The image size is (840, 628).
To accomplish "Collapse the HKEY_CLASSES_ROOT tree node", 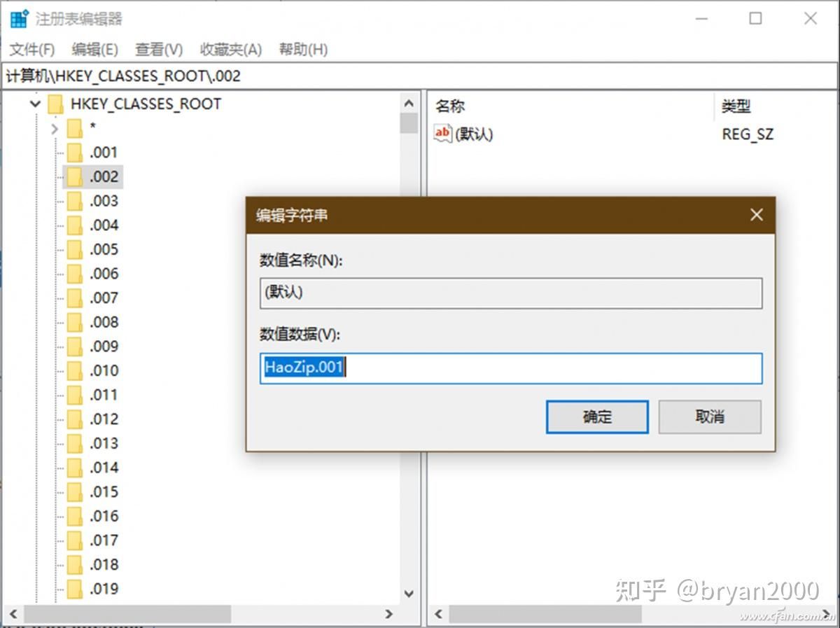I will tap(35, 104).
